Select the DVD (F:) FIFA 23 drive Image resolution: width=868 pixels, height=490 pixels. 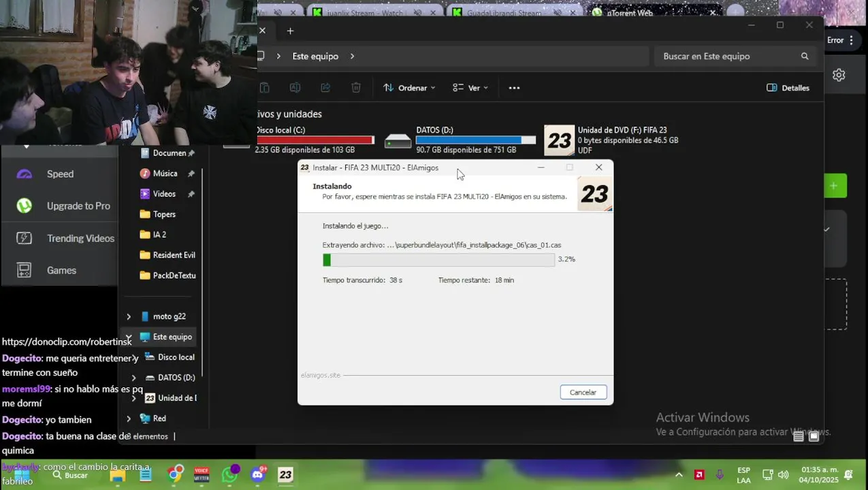click(611, 140)
